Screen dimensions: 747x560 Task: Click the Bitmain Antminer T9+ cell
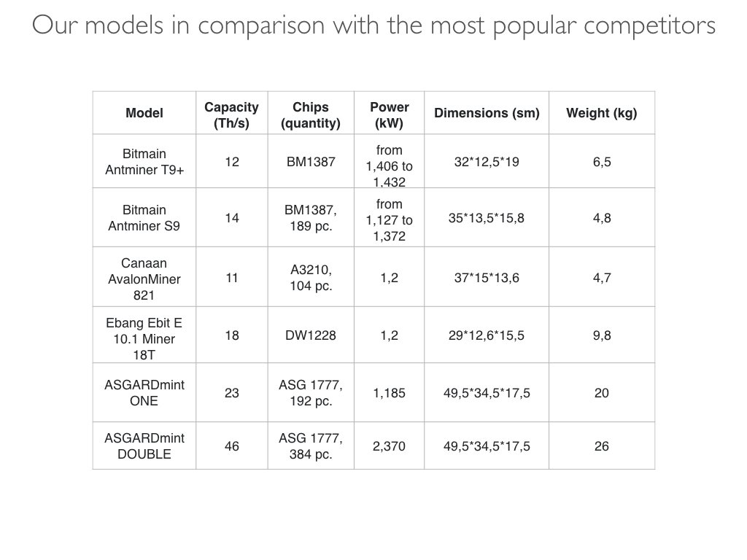point(144,161)
